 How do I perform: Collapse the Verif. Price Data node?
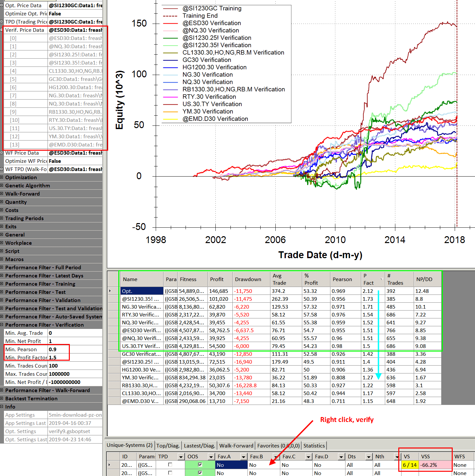point(2,30)
